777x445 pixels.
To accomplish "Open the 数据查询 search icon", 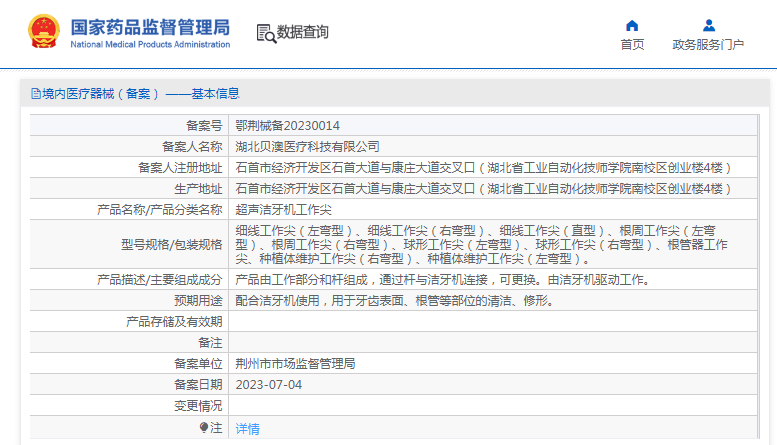I will tap(266, 33).
